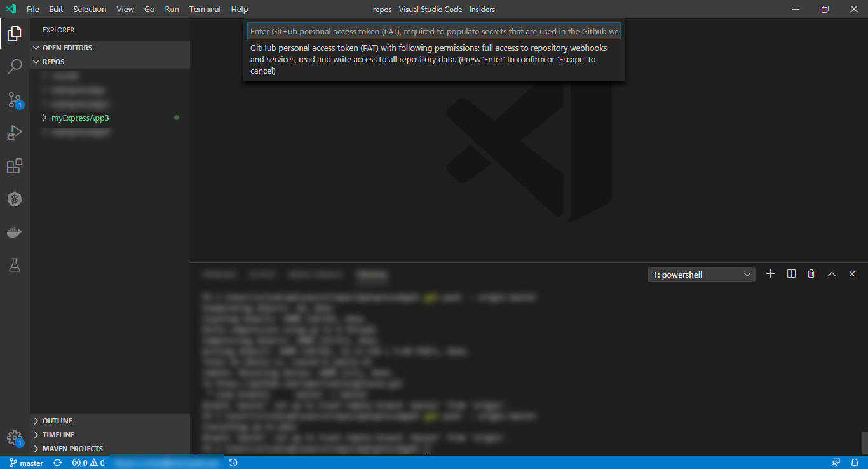
Task: Open Source Control view with badge
Action: (x=15, y=100)
